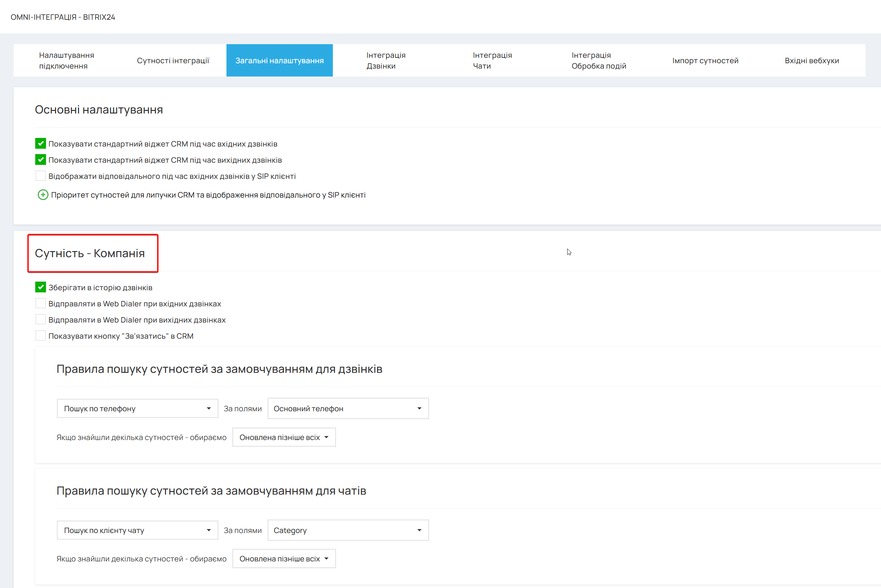Open the Category fields dropdown
Image resolution: width=881 pixels, height=588 pixels.
point(348,530)
